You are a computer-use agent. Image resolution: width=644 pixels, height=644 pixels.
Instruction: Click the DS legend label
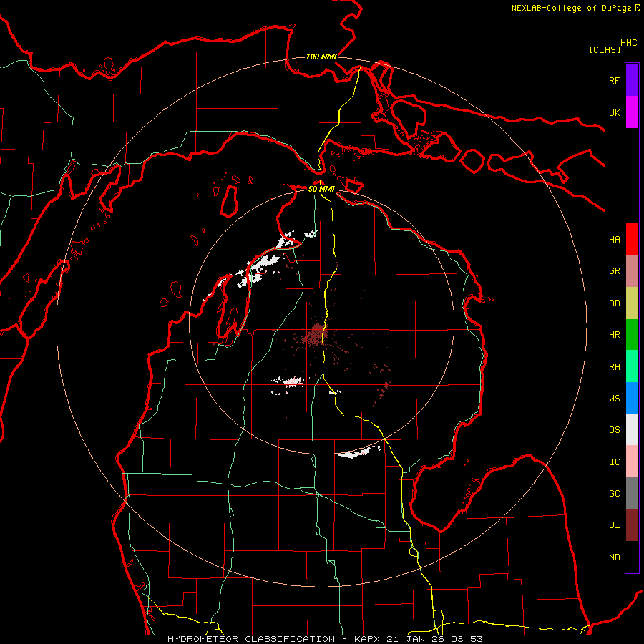[x=614, y=430]
